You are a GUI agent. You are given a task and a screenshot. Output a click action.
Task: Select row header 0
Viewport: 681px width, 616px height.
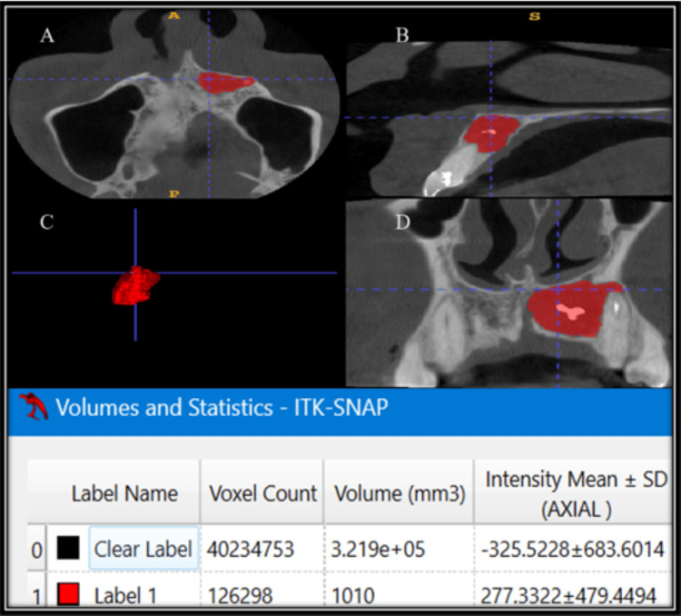pos(37,550)
